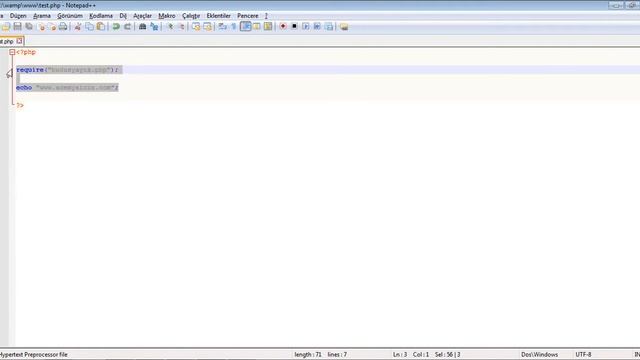
Task: Open the Arama menu
Action: point(42,16)
